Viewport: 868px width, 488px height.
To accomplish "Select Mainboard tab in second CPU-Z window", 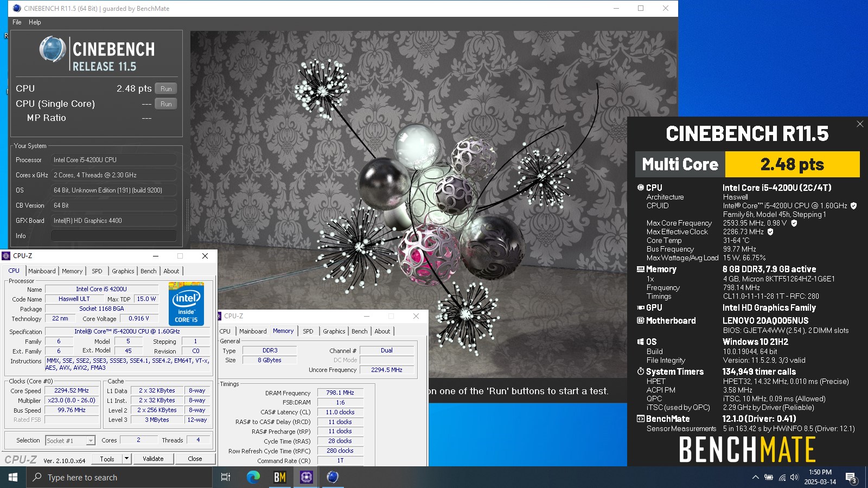I will (253, 331).
